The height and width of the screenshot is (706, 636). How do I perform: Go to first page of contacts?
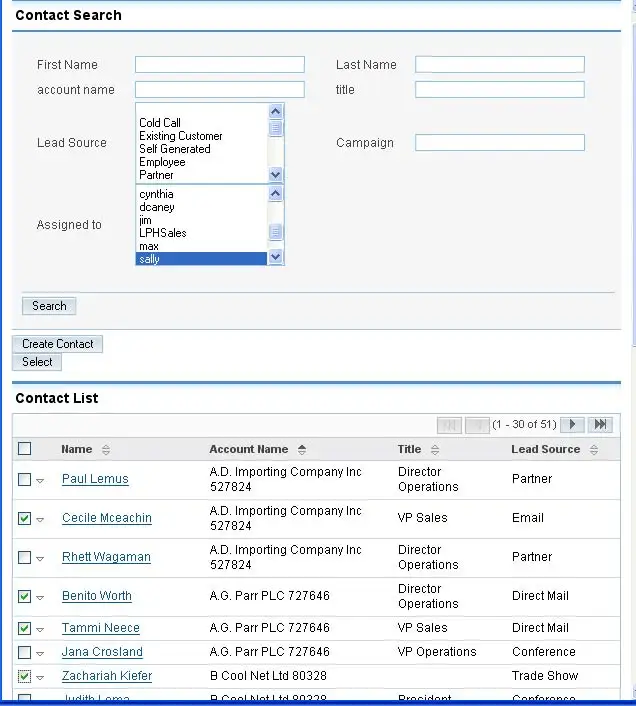449,424
